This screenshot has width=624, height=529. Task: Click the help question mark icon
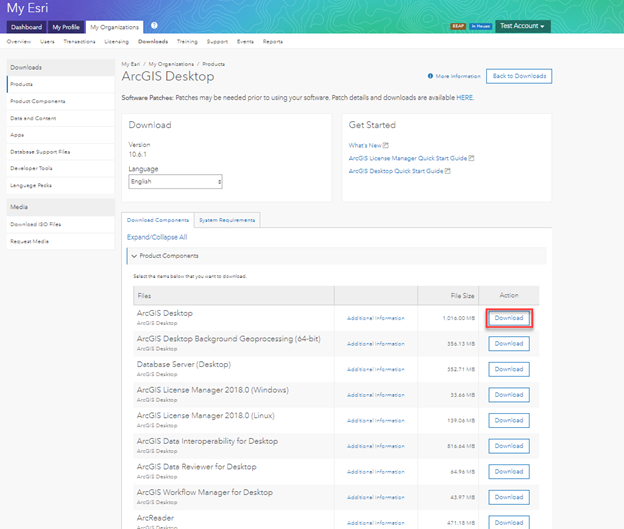154,25
